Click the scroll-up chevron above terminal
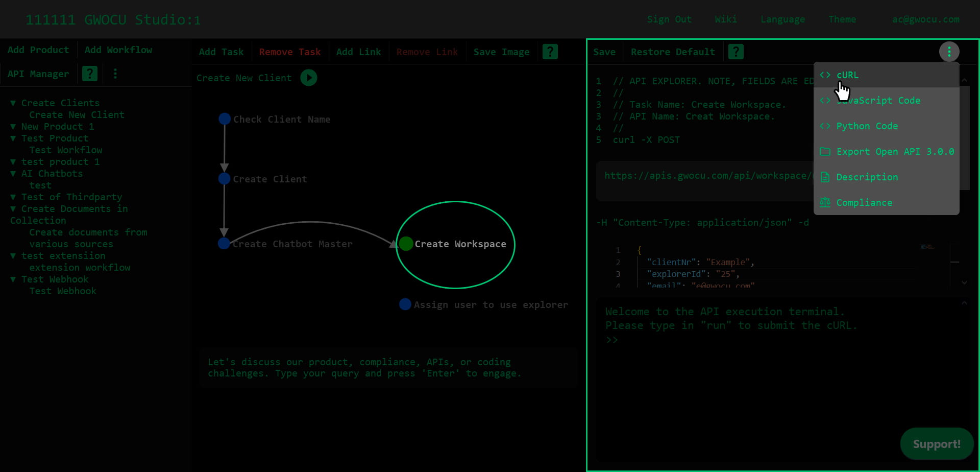 click(964, 303)
